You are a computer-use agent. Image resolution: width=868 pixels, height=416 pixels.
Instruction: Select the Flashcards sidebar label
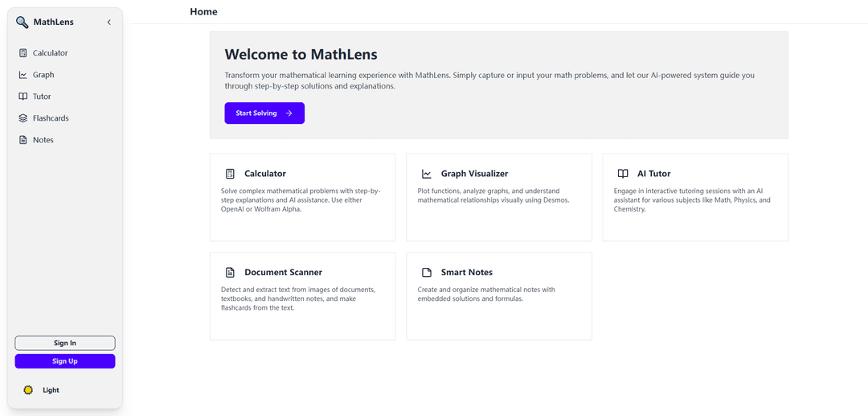coord(51,118)
